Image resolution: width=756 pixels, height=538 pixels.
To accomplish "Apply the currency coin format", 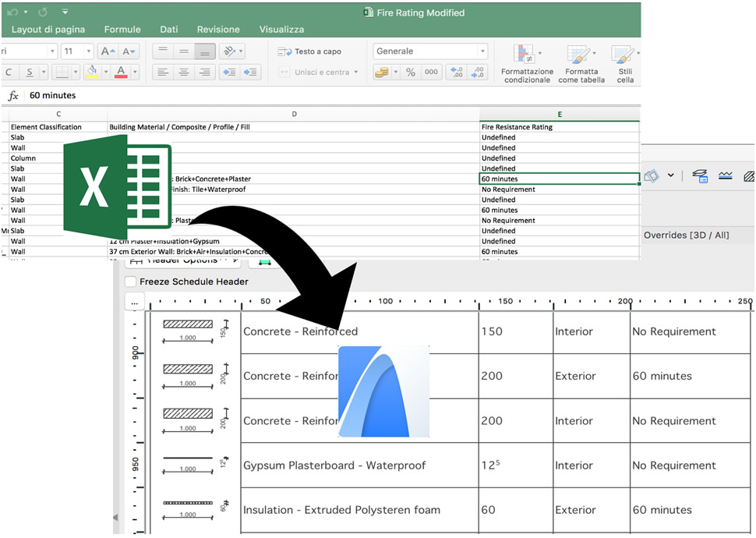I will [382, 72].
